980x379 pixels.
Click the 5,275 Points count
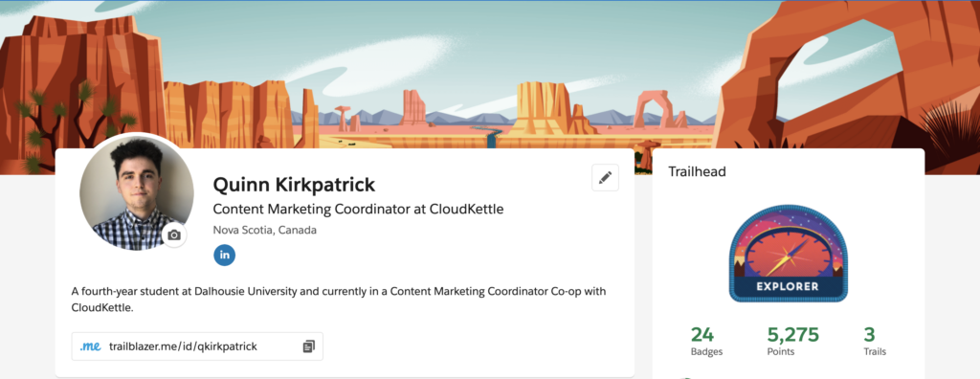click(792, 341)
